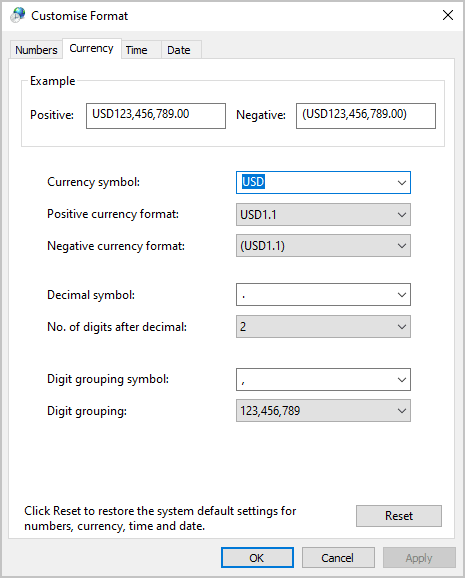Open the Positive currency format dropdown
465x578 pixels.
(x=323, y=215)
